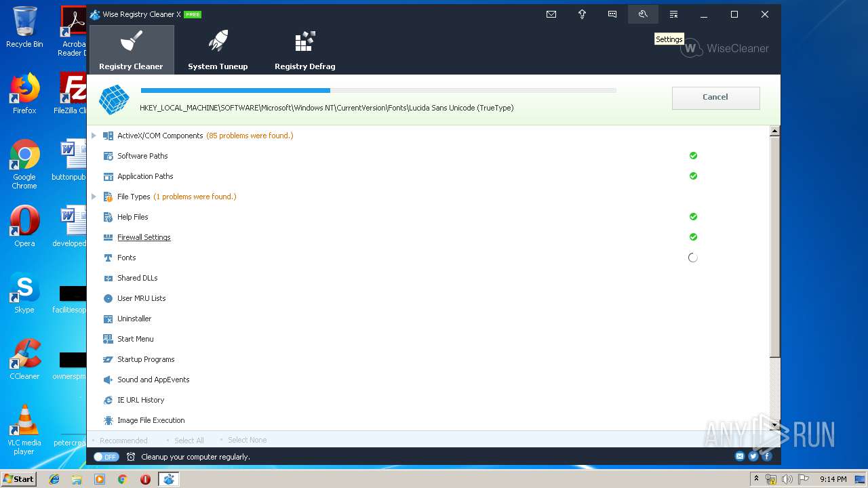The height and width of the screenshot is (488, 868).
Task: Click '85 problems were found.' text
Action: click(x=250, y=136)
